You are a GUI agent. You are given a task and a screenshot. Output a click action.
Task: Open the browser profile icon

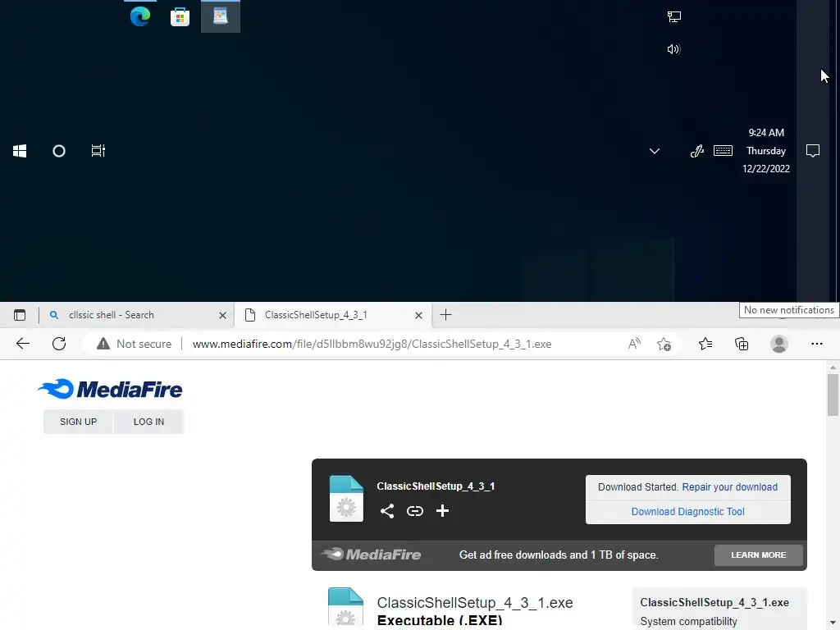[x=779, y=344]
